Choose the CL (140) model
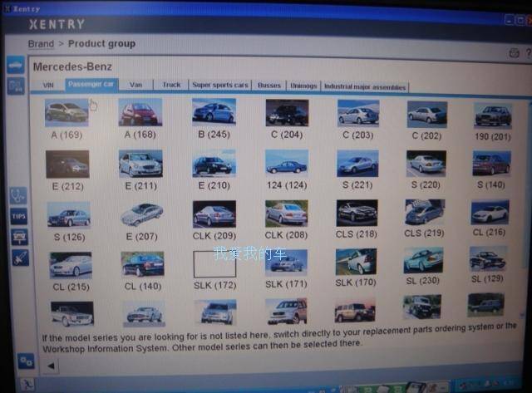532x393 pixels. click(143, 264)
